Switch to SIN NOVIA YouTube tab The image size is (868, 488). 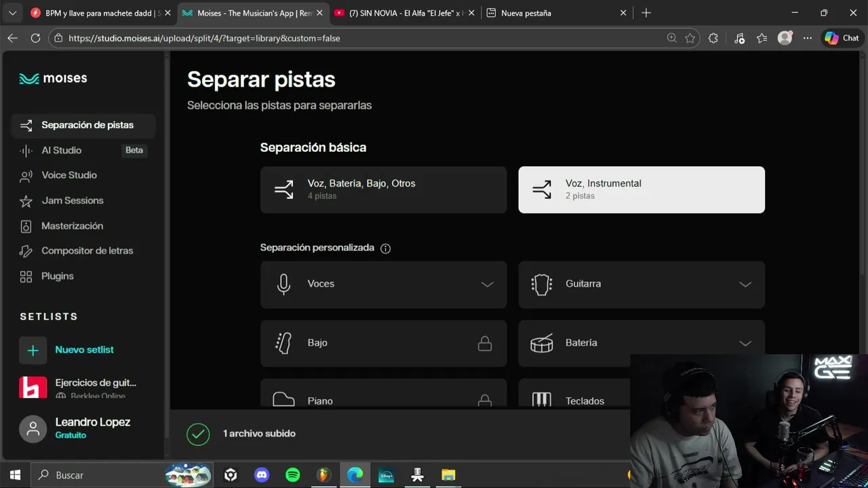pyautogui.click(x=403, y=13)
